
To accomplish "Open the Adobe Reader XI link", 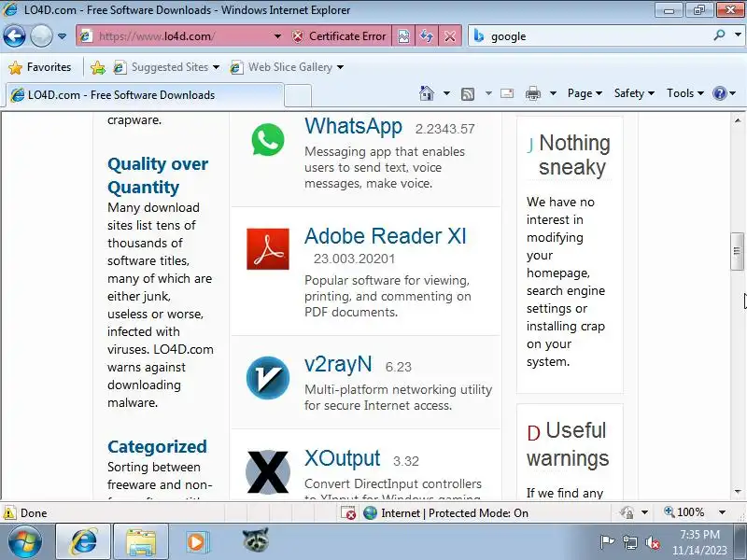I will pos(386,236).
